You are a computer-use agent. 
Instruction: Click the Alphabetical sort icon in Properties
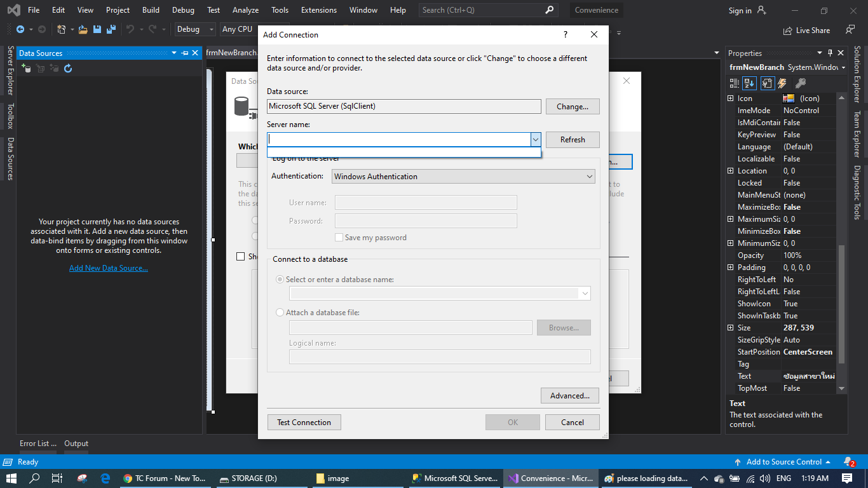[750, 83]
